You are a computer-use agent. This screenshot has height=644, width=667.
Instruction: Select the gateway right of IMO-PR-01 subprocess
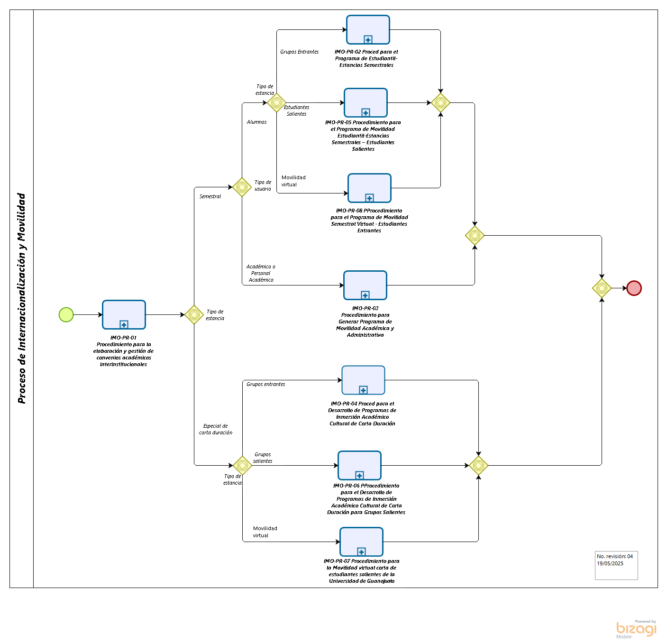click(194, 314)
